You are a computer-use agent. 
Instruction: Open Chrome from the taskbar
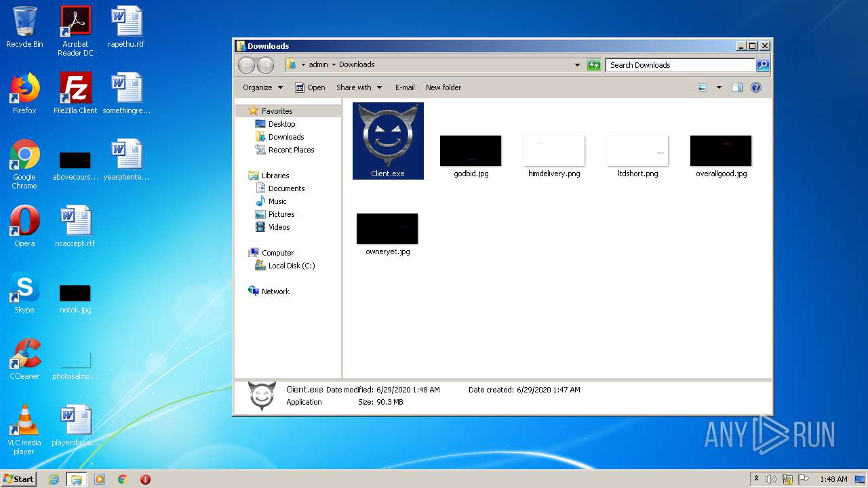pos(123,479)
